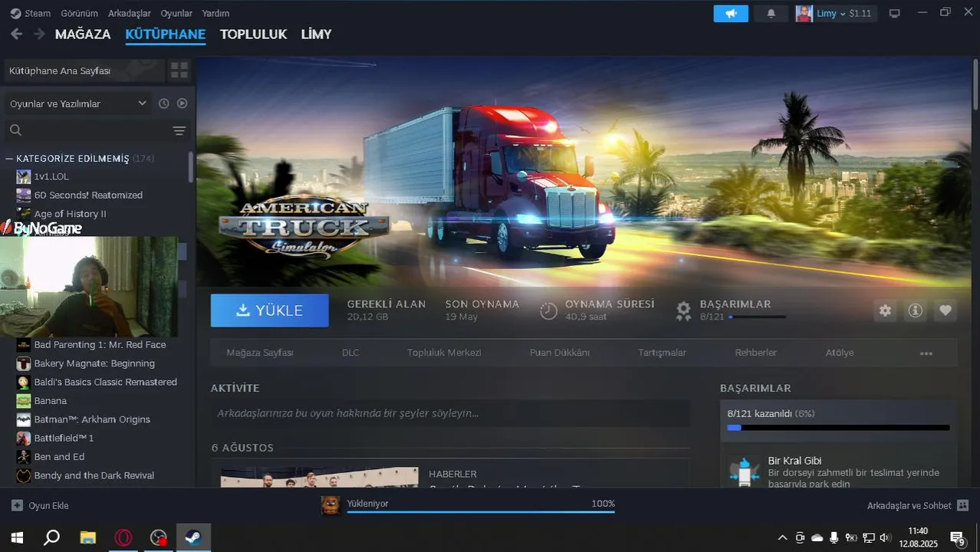Open Opera browser from taskbar
Image resolution: width=980 pixels, height=552 pixels.
coord(123,537)
